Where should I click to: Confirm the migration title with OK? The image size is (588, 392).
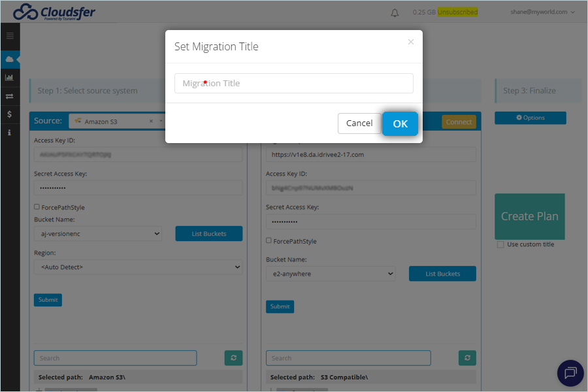400,123
